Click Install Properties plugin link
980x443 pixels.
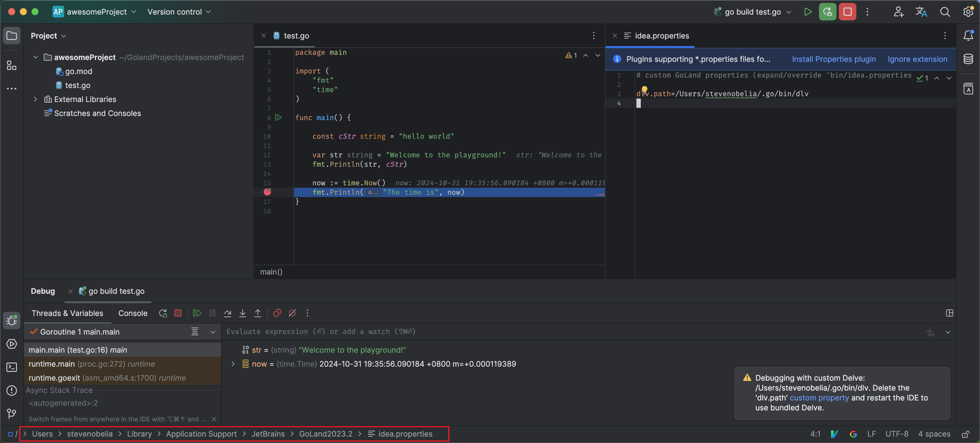point(834,59)
